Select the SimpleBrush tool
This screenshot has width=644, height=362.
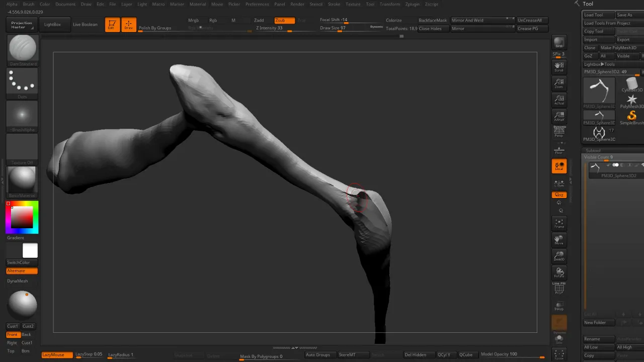click(x=632, y=118)
